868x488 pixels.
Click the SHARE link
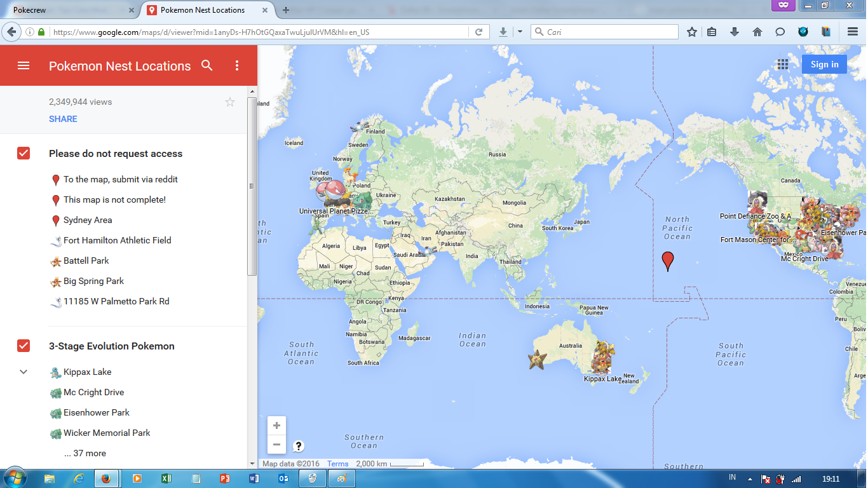click(x=63, y=119)
